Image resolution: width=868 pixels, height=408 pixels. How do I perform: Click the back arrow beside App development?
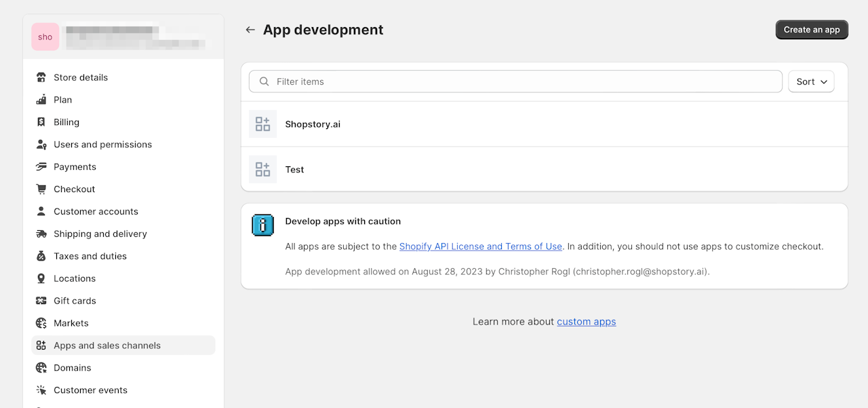pos(250,30)
